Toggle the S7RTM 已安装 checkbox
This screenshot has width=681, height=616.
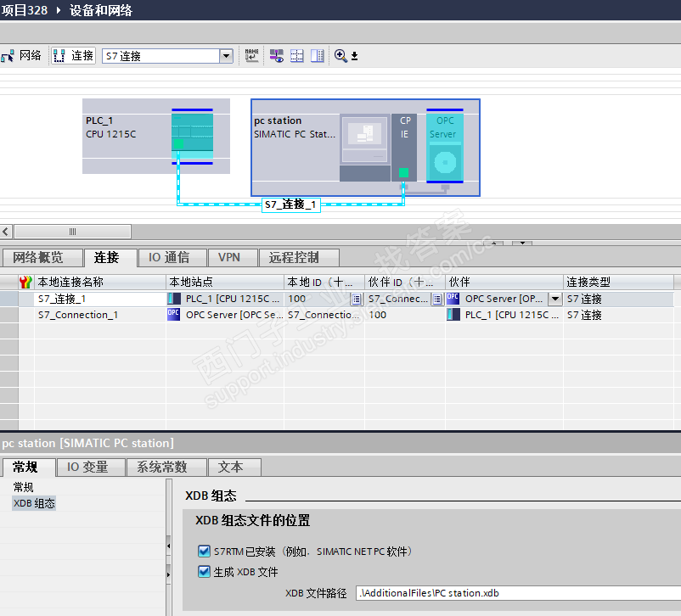click(204, 552)
